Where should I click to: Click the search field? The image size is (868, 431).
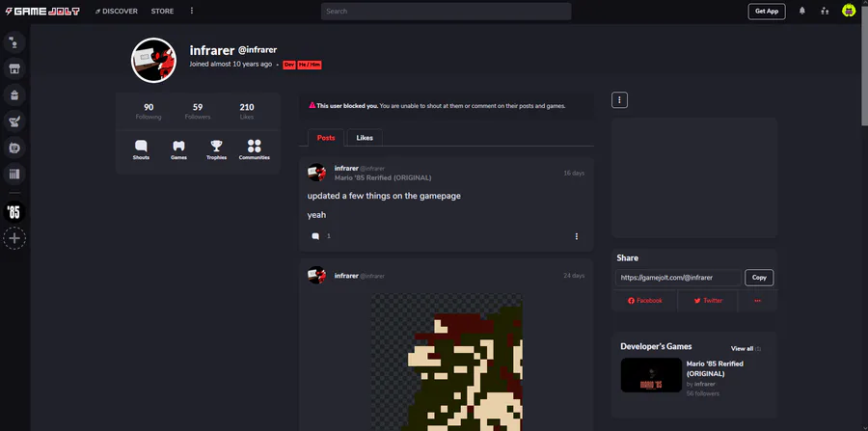coord(447,11)
